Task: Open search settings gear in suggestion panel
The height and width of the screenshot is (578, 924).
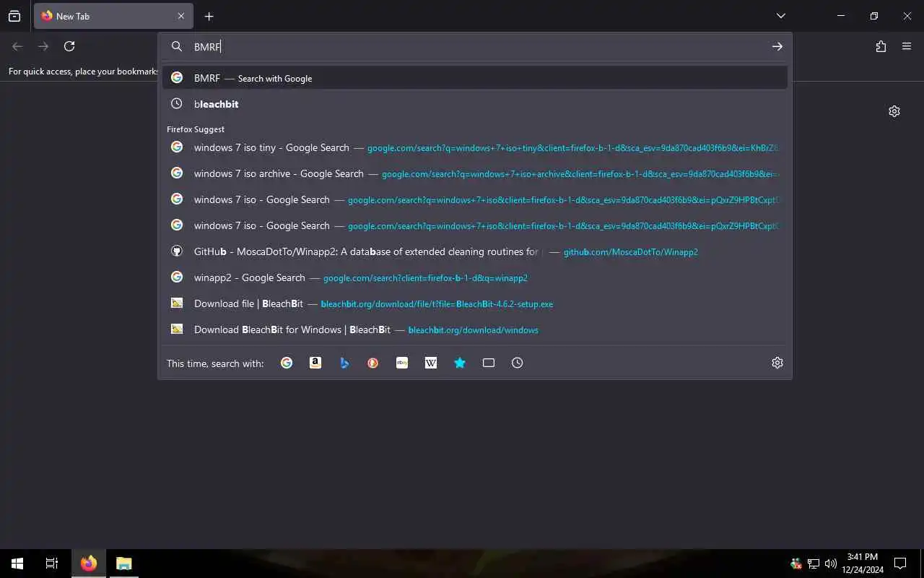Action: click(x=777, y=363)
